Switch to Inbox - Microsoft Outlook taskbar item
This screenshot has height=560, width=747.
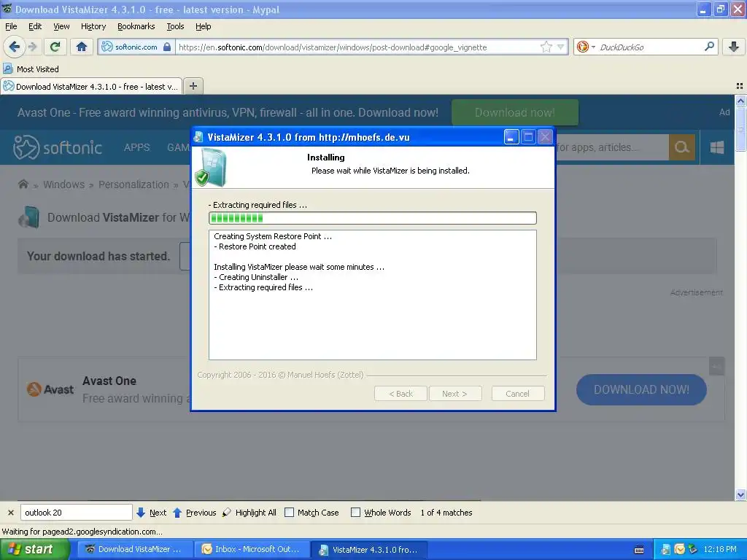coord(252,550)
